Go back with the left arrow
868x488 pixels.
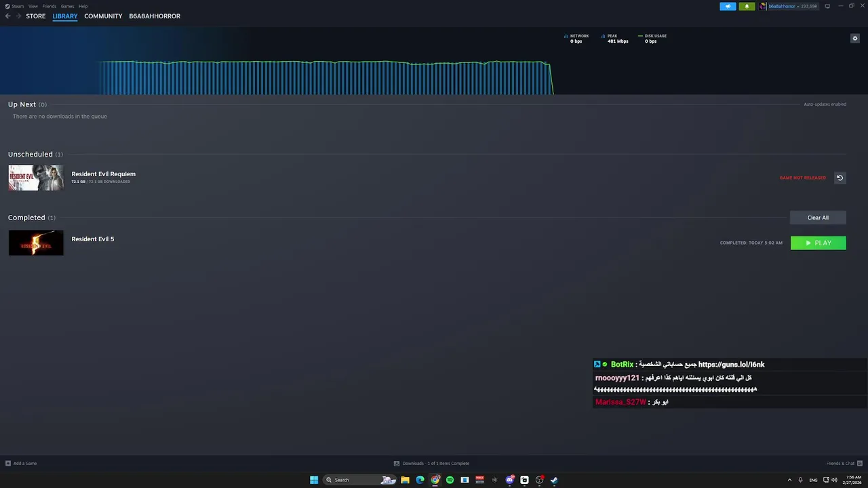click(8, 16)
